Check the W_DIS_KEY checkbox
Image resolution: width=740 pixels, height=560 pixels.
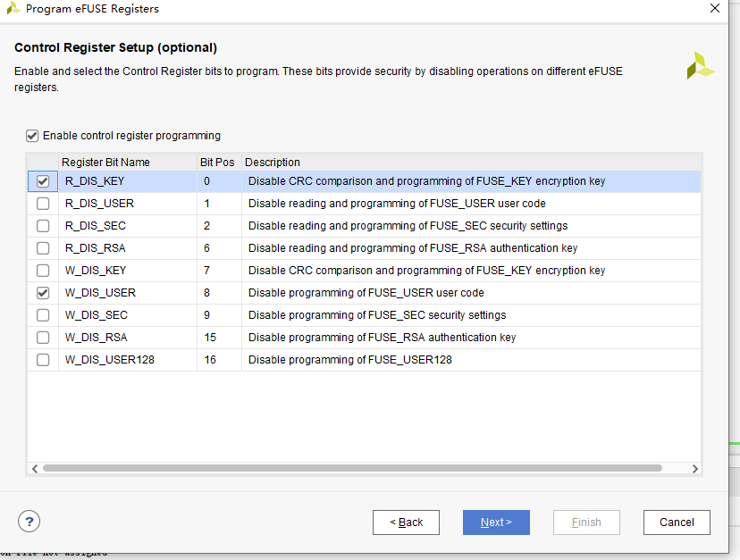coord(43,271)
